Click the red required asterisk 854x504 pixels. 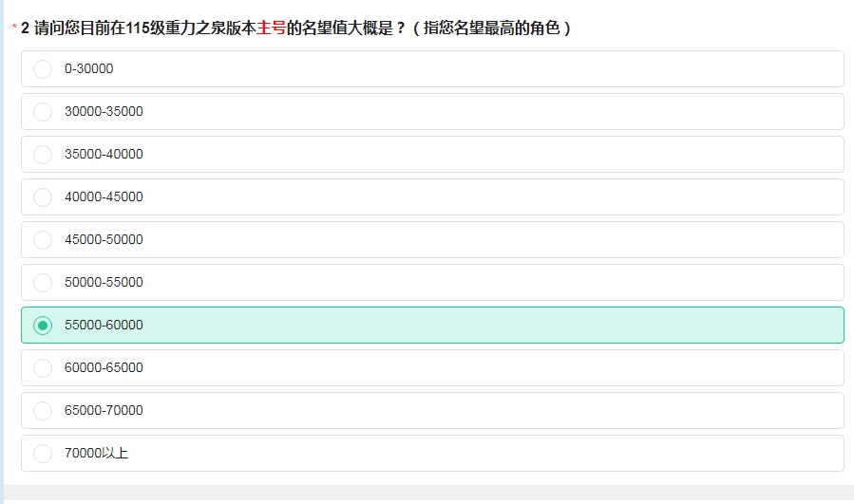tap(14, 27)
